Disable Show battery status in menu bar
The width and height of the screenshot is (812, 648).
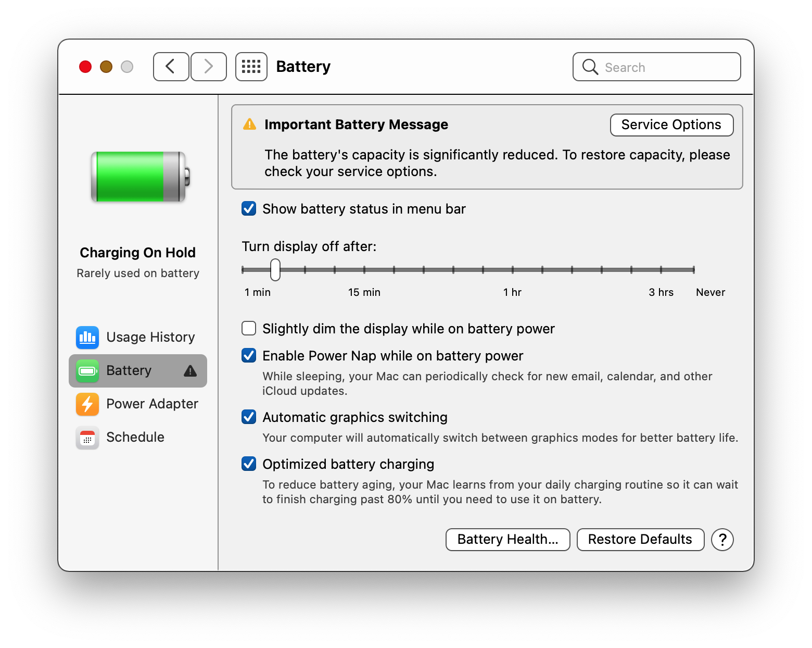(249, 208)
